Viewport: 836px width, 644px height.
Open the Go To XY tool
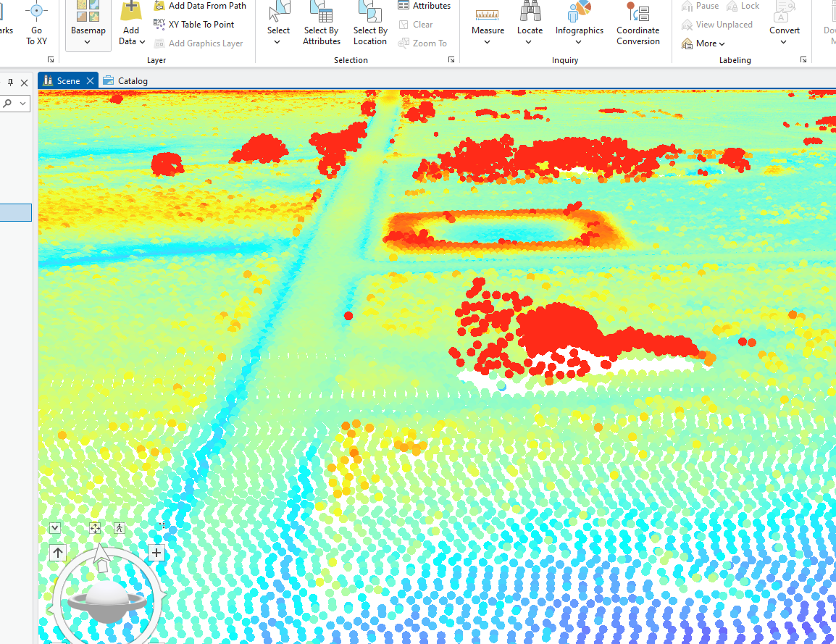(x=36, y=25)
